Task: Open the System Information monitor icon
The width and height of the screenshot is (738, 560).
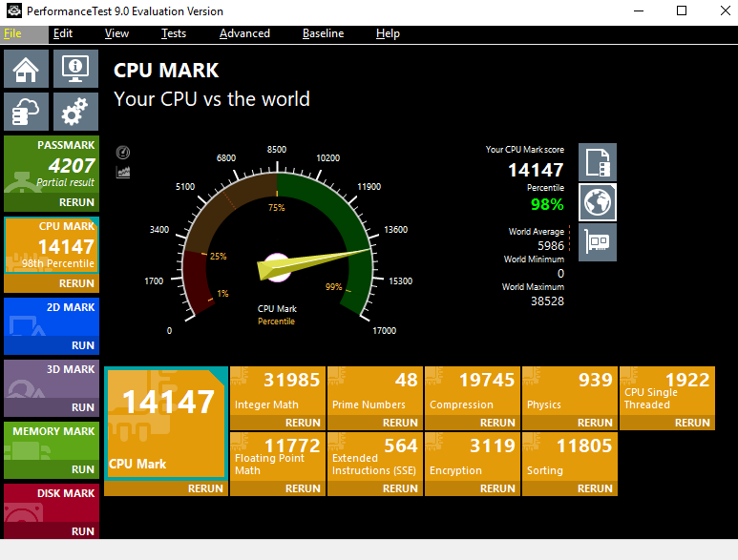Action: click(75, 69)
